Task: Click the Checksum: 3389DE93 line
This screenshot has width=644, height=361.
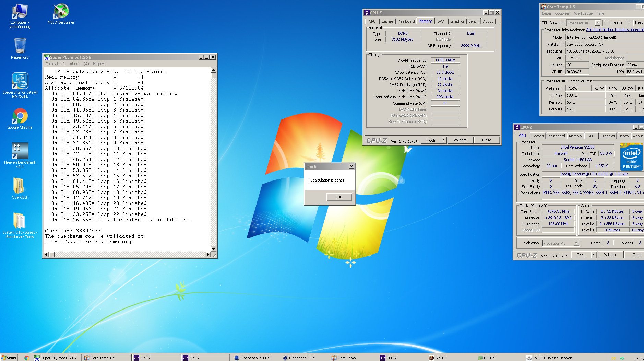Action: coord(73,231)
